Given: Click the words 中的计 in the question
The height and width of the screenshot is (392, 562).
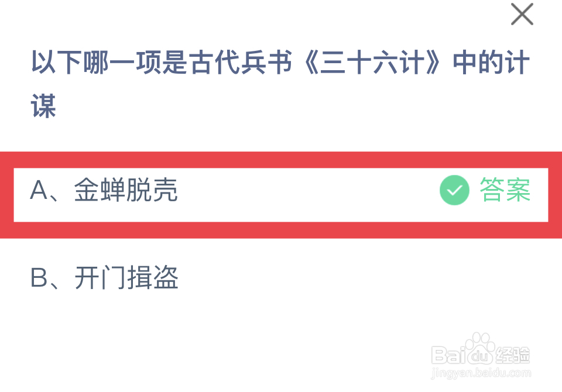Looking at the screenshot, I should coord(492,64).
